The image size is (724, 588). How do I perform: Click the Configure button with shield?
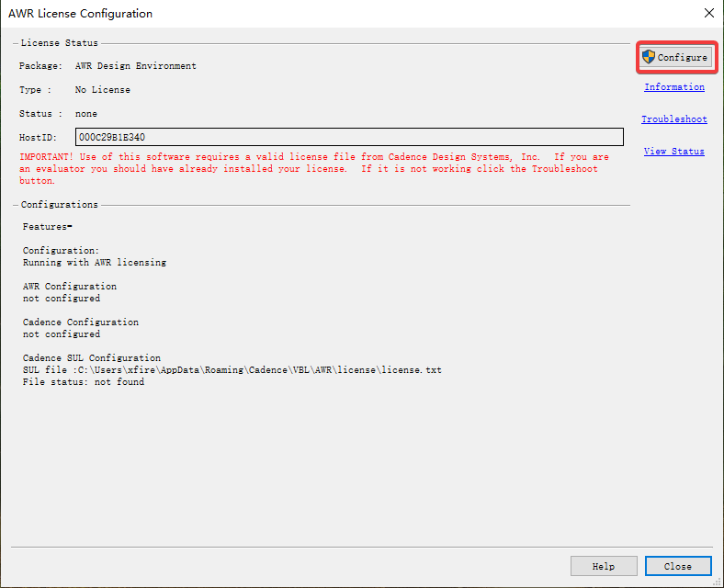tap(676, 57)
